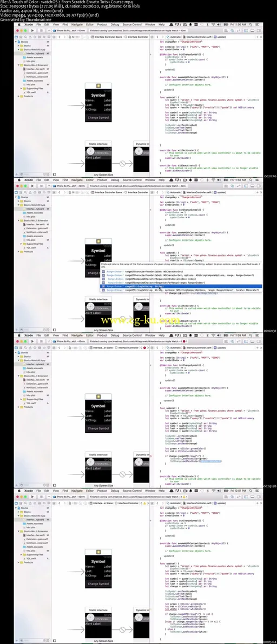Click InterfaceController.swift breadcrumb, 11:58 AM frame

click(x=198, y=192)
